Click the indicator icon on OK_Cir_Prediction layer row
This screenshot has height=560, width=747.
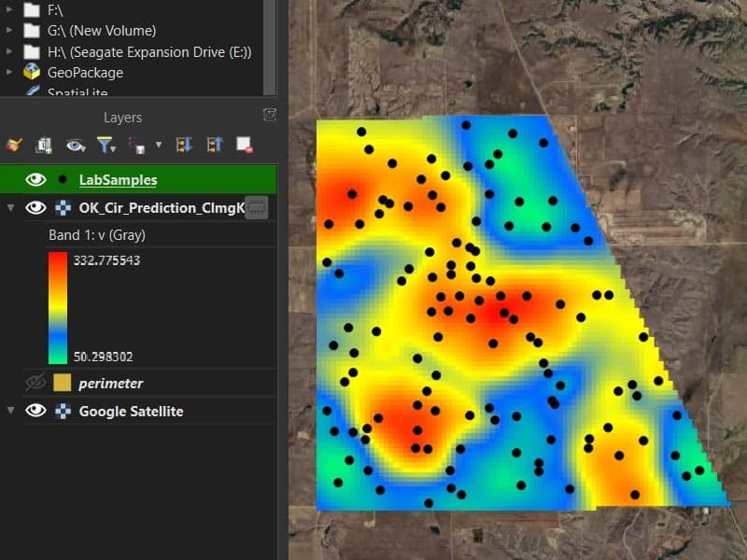point(256,207)
